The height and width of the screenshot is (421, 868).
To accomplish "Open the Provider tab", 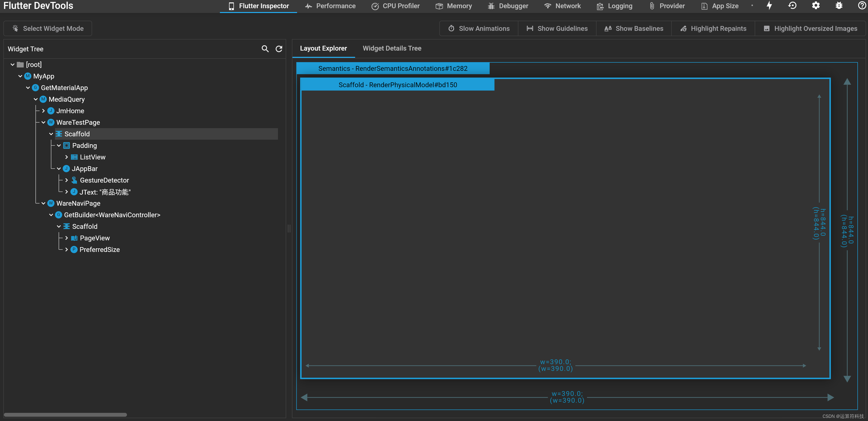I will pyautogui.click(x=667, y=6).
